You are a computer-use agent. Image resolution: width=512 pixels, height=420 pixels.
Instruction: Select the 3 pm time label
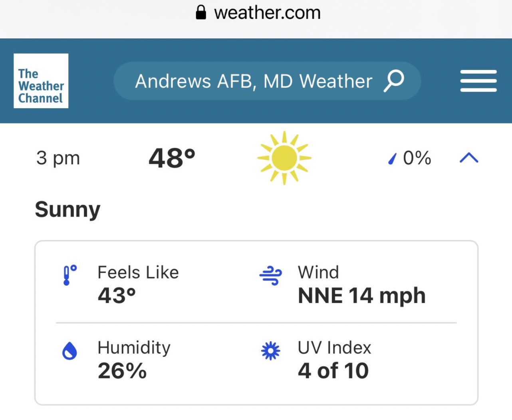tap(58, 158)
